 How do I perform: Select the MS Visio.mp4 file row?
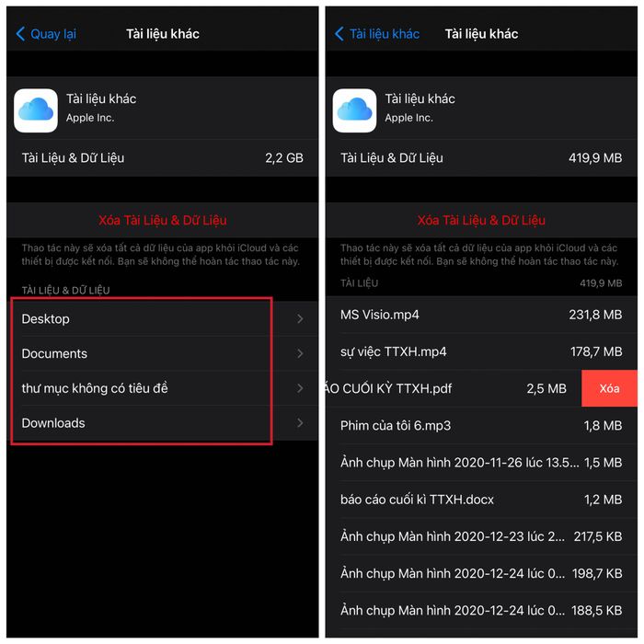(x=481, y=315)
